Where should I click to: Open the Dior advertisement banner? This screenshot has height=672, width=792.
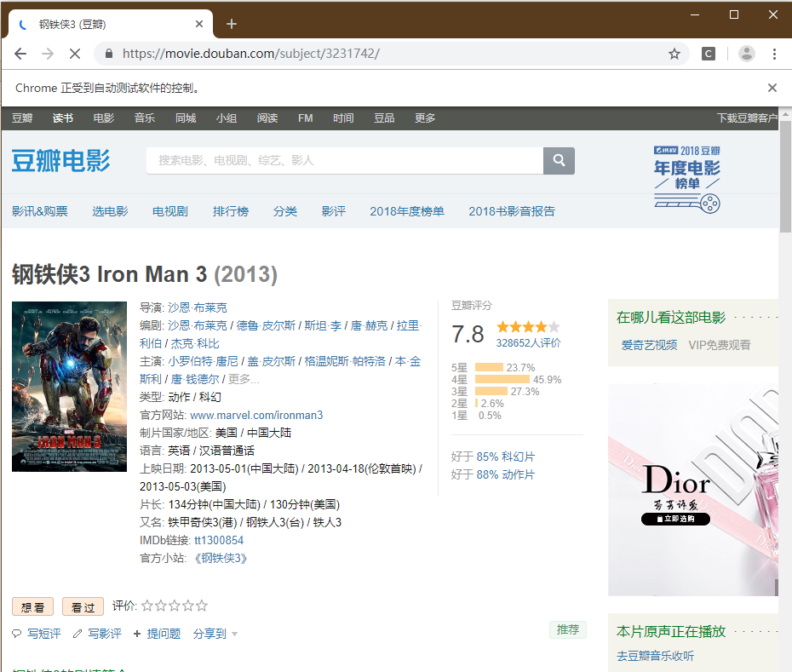[693, 490]
